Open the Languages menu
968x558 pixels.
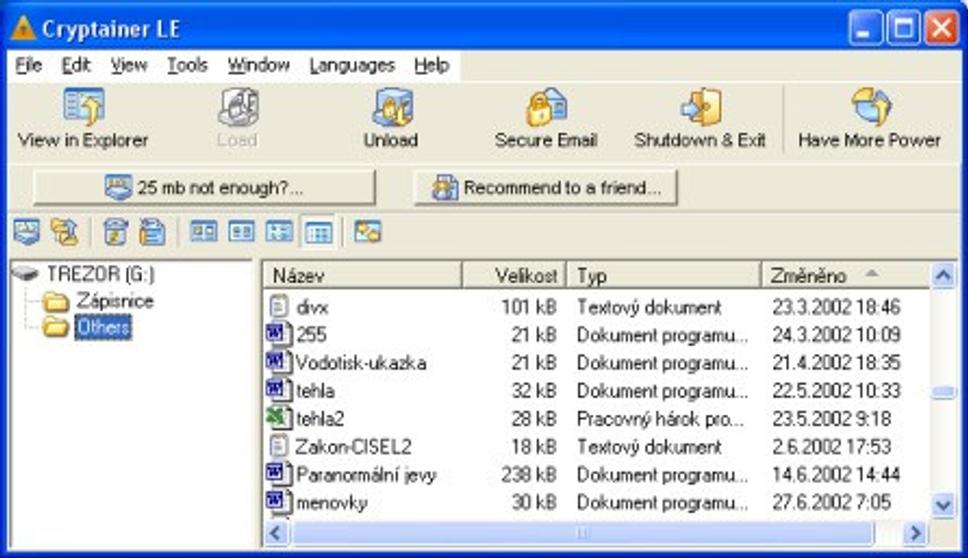352,65
